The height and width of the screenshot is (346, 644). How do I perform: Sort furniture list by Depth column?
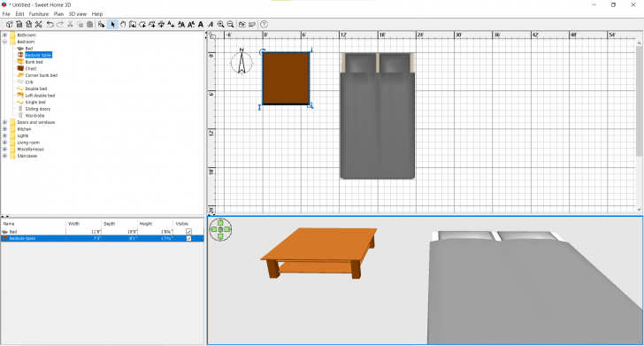119,224
